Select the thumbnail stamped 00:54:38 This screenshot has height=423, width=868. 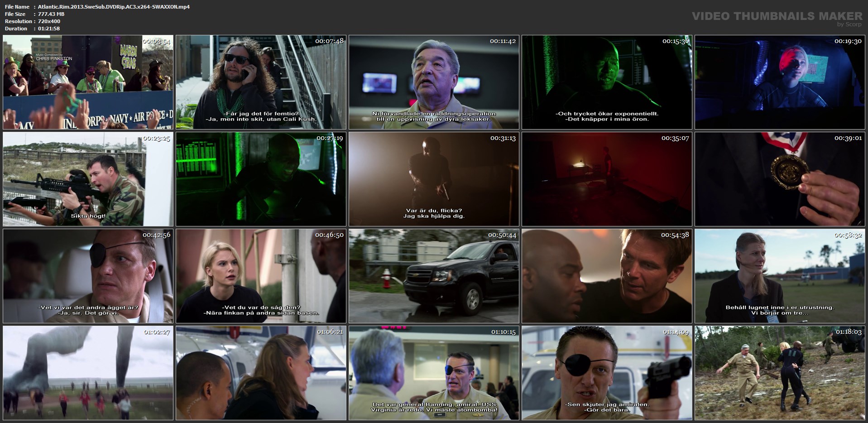[607, 276]
